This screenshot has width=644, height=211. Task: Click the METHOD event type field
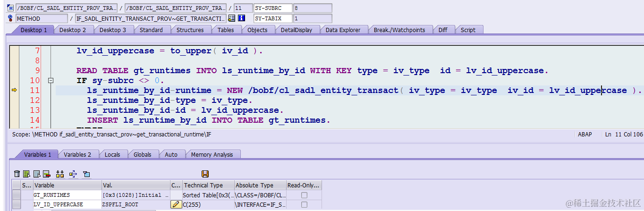click(42, 18)
